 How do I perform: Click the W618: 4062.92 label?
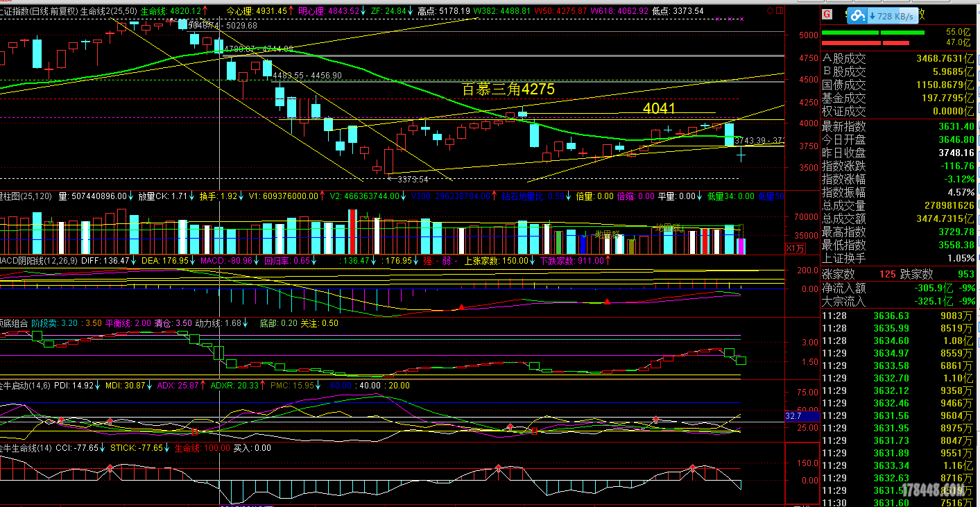(620, 11)
